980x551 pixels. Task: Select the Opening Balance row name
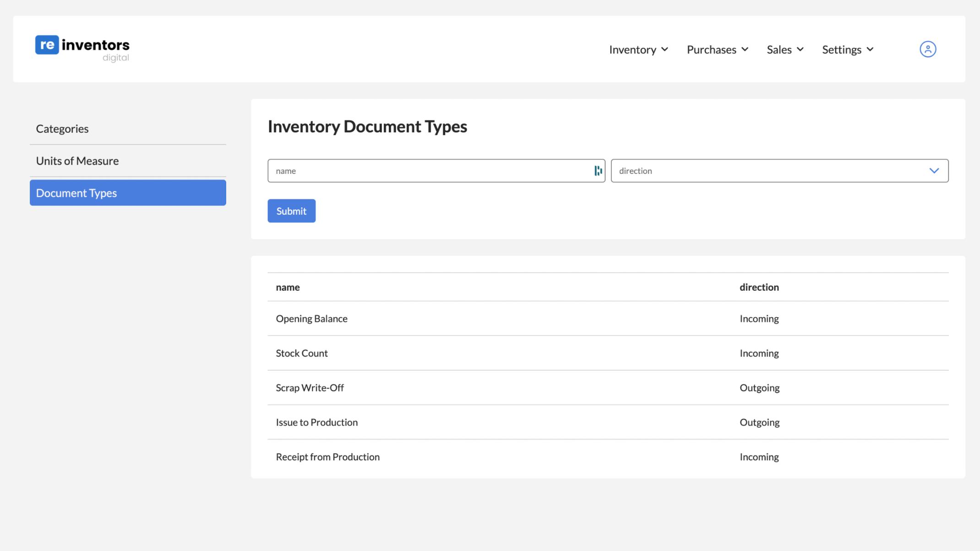[x=311, y=319]
